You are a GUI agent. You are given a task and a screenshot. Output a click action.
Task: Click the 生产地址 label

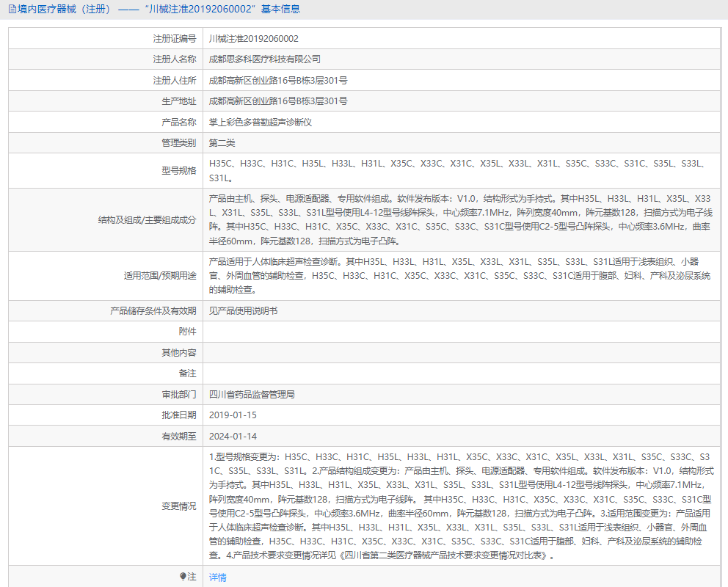[x=179, y=101]
